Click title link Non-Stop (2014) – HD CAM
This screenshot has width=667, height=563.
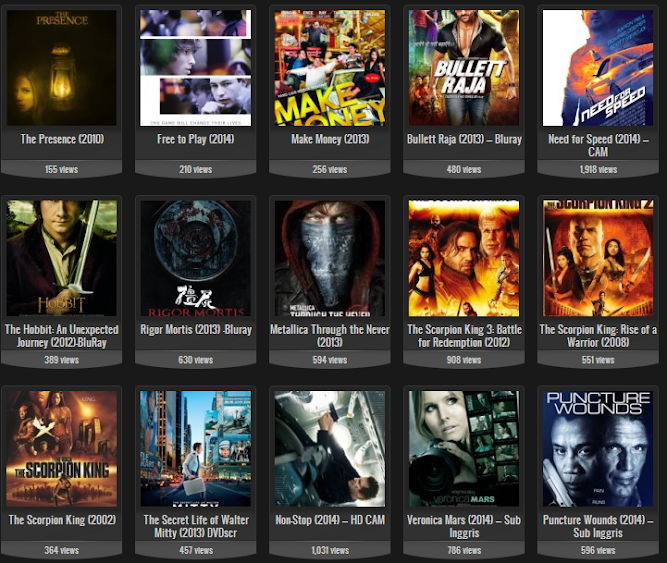[330, 520]
